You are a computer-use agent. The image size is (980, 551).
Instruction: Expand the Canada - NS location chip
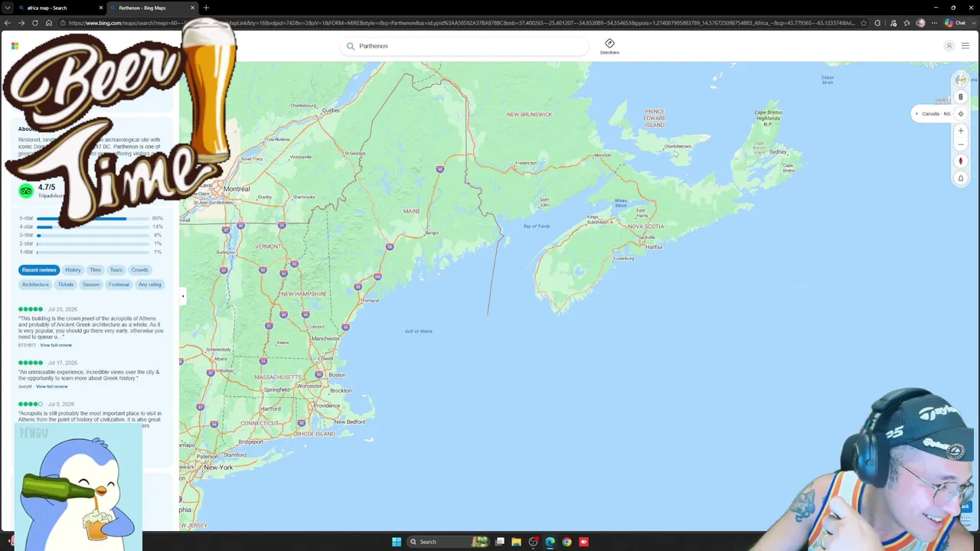(933, 114)
